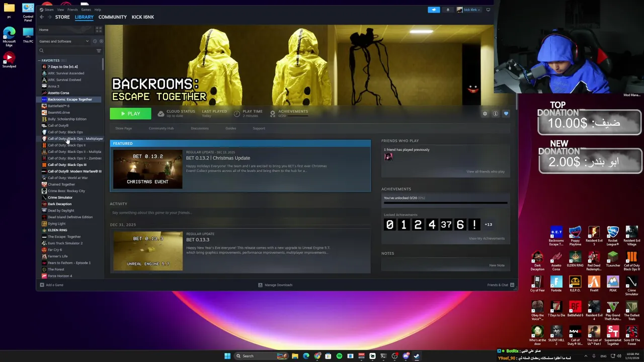Screen dimensions: 644x362
Task: Click the Windows Start button
Action: tap(227, 356)
